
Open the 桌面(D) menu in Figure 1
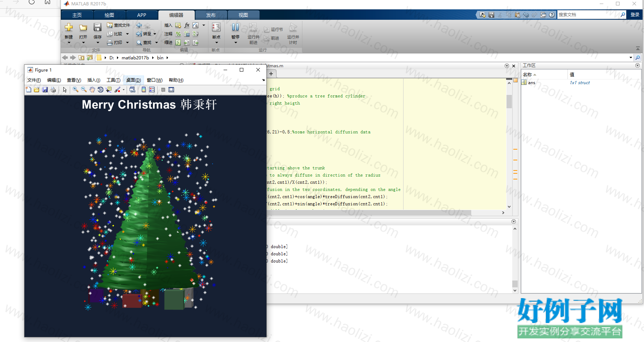134,80
